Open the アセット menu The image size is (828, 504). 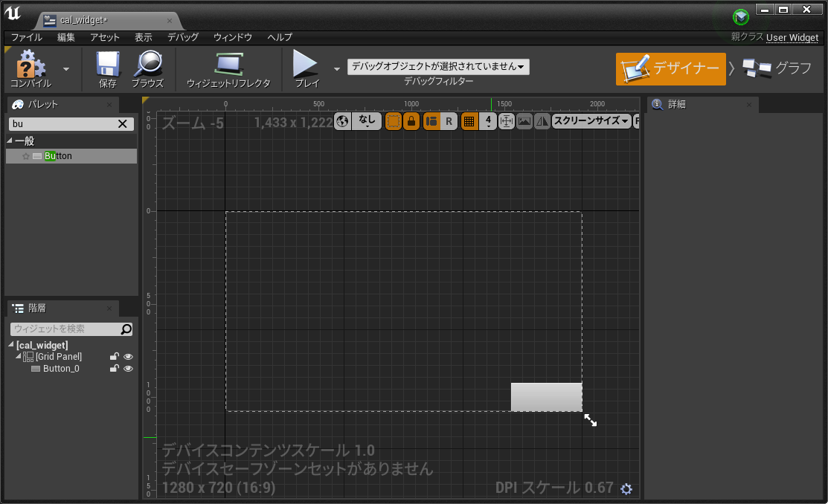click(105, 37)
